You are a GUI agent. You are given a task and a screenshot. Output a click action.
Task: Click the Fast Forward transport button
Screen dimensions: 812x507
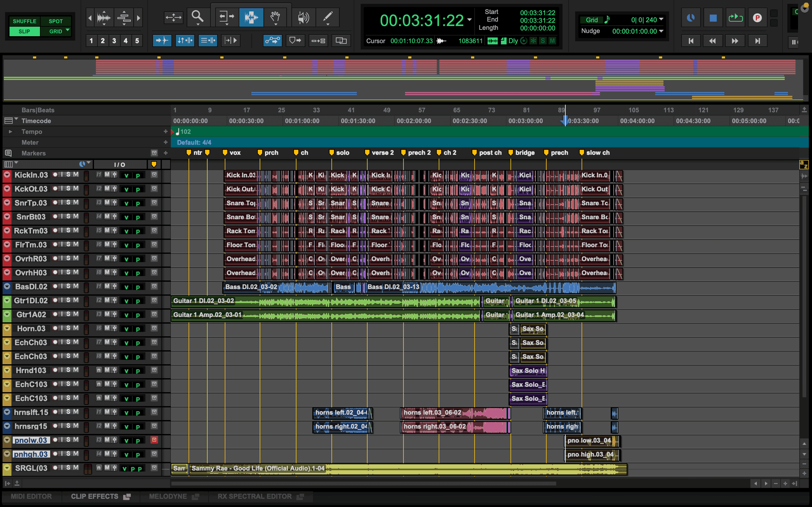[735, 41]
